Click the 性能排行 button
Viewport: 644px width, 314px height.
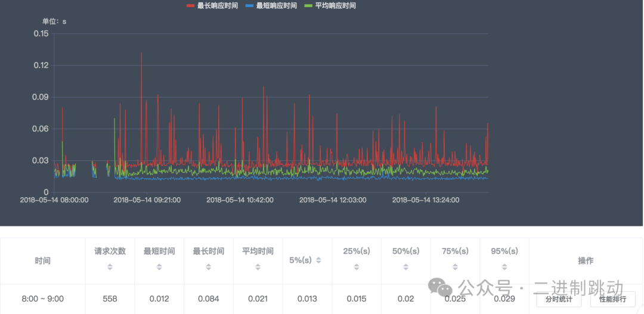click(612, 299)
